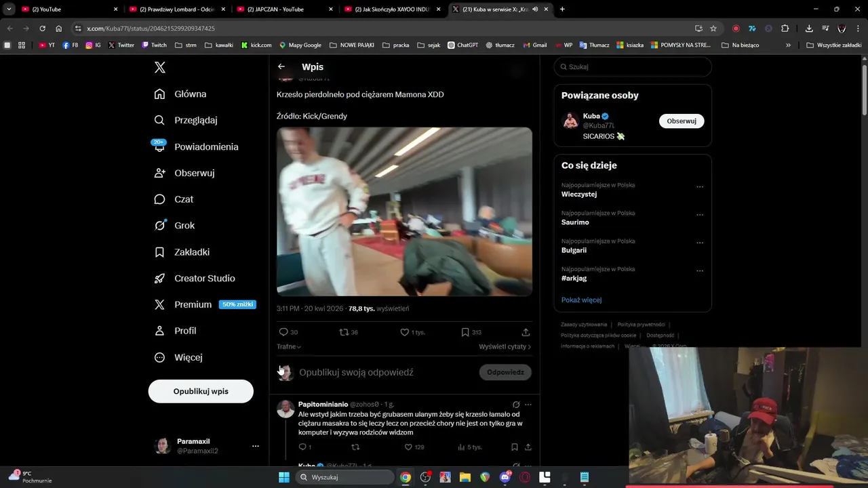This screenshot has height=488, width=868.
Task: Open browser downloads icon
Action: pyautogui.click(x=809, y=28)
